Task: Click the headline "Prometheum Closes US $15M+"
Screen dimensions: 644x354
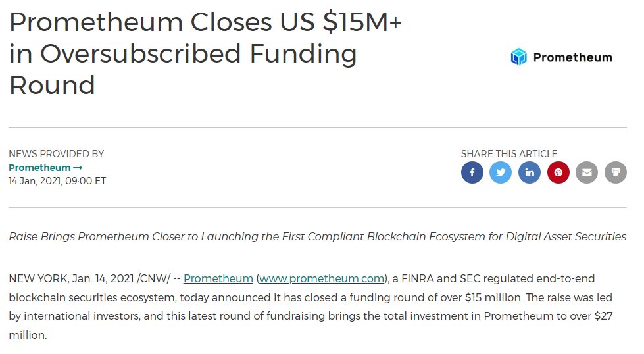Action: pyautogui.click(x=205, y=24)
